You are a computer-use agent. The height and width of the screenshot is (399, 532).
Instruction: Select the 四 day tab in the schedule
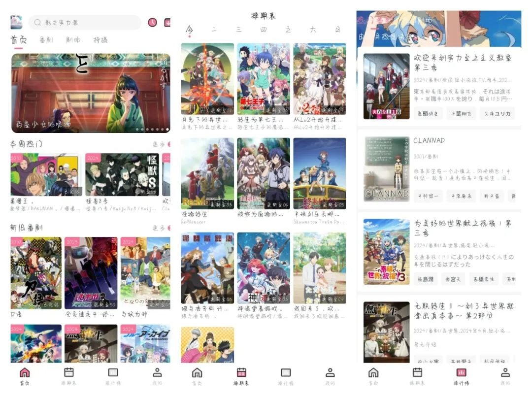tap(264, 30)
